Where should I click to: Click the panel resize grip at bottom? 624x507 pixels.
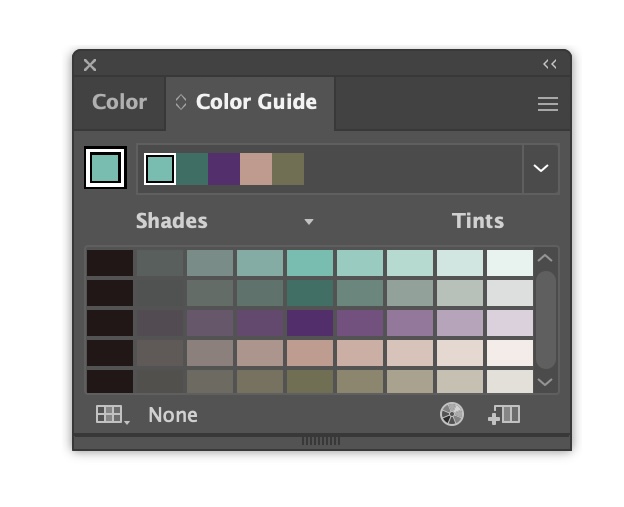click(321, 441)
